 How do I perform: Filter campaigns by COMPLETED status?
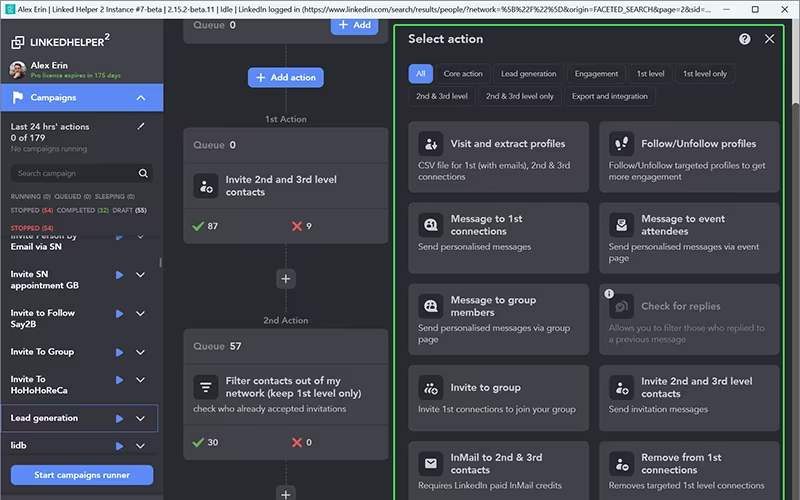(x=83, y=210)
